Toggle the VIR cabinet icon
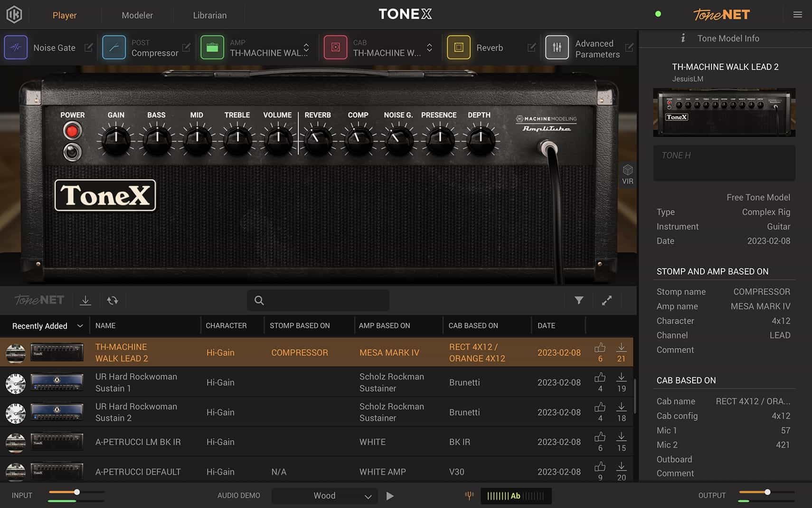This screenshot has width=812, height=508. [x=628, y=174]
